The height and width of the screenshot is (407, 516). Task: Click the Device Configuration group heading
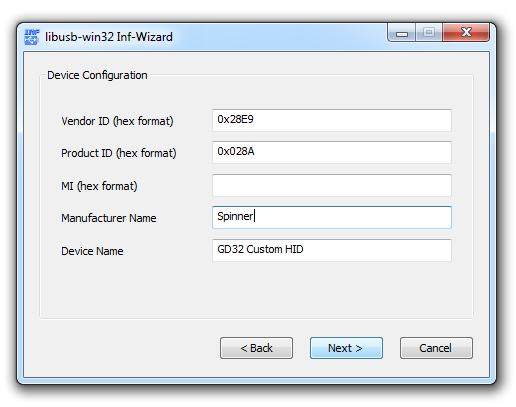pyautogui.click(x=97, y=75)
